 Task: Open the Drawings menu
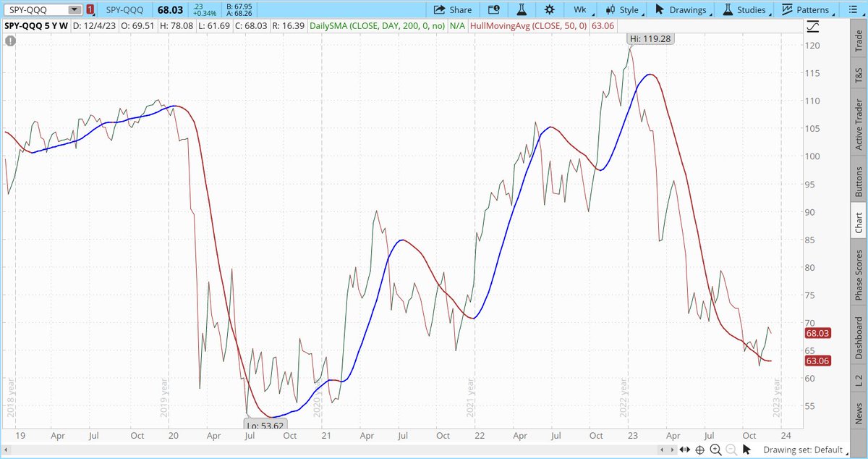coord(681,10)
